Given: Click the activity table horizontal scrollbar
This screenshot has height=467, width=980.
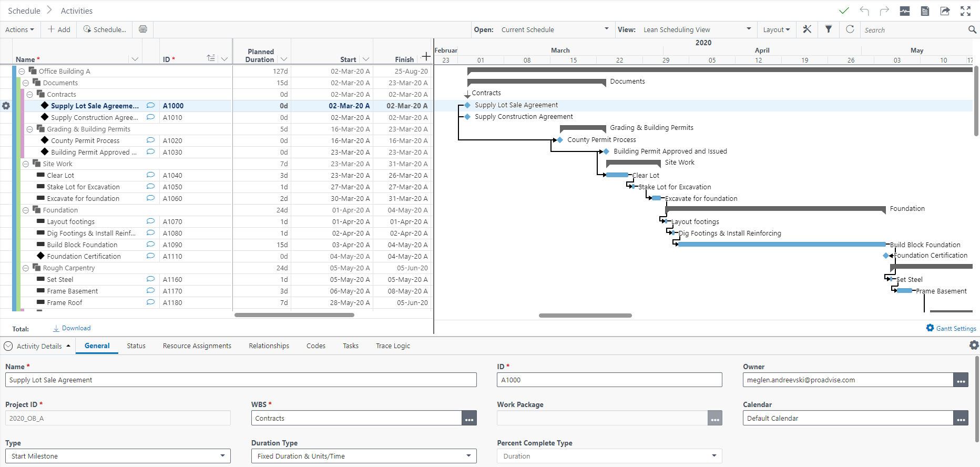Looking at the screenshot, I should point(294,315).
